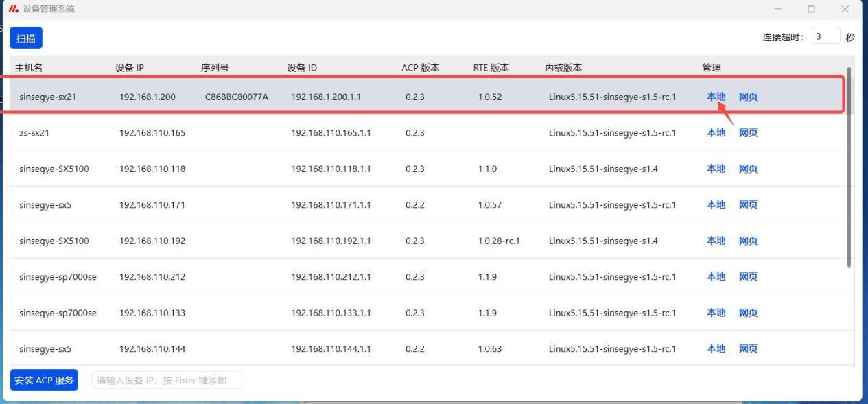
Task: Open 本地 for device 192.168.110.212
Action: pos(716,276)
